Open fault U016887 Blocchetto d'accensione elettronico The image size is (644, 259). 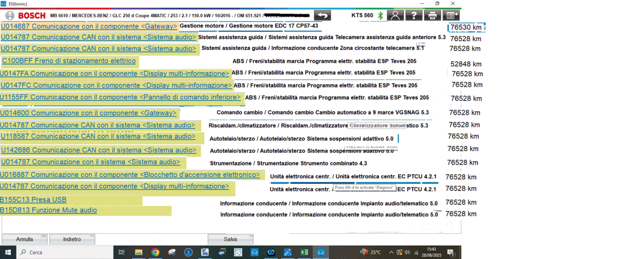(x=130, y=175)
